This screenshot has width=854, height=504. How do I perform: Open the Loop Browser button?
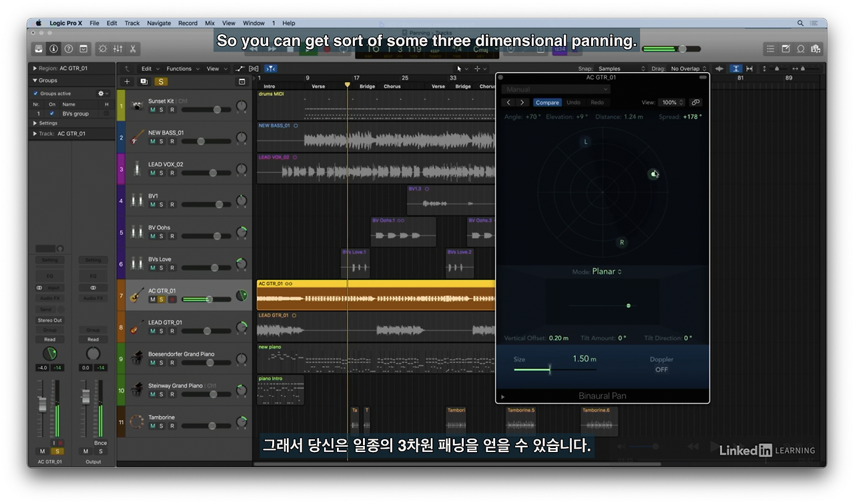point(801,49)
